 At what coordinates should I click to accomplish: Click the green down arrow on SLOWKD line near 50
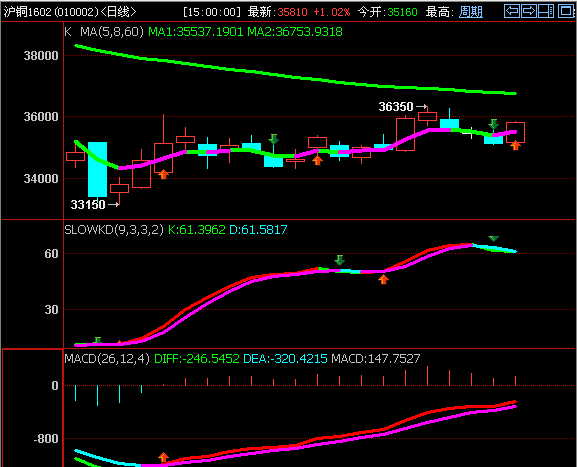pyautogui.click(x=339, y=260)
